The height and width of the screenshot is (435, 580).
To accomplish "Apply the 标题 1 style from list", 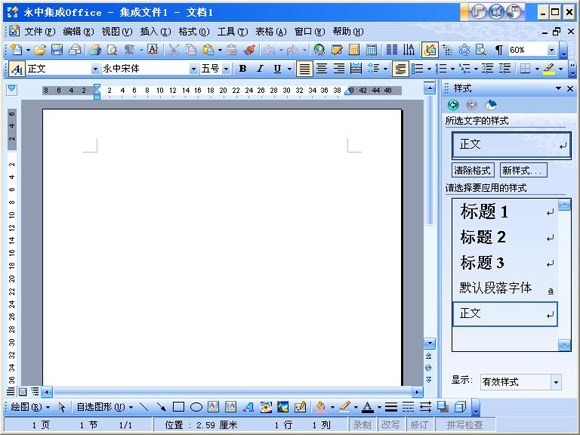I will click(505, 212).
